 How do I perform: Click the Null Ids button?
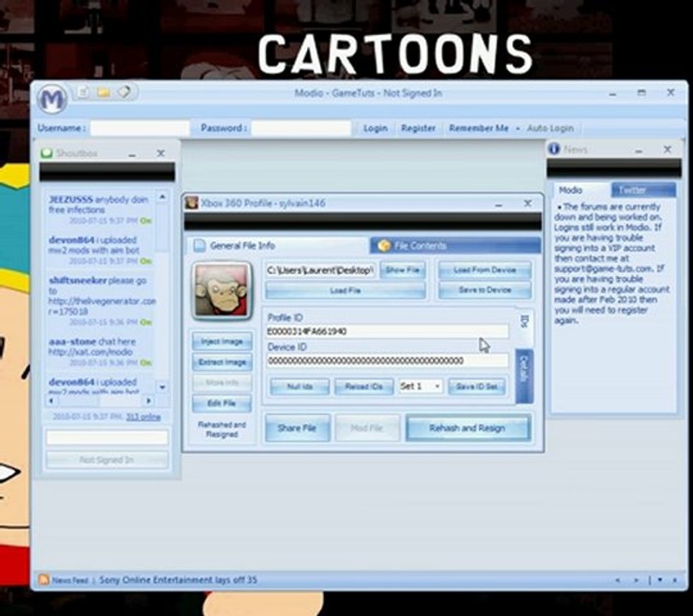pyautogui.click(x=299, y=386)
